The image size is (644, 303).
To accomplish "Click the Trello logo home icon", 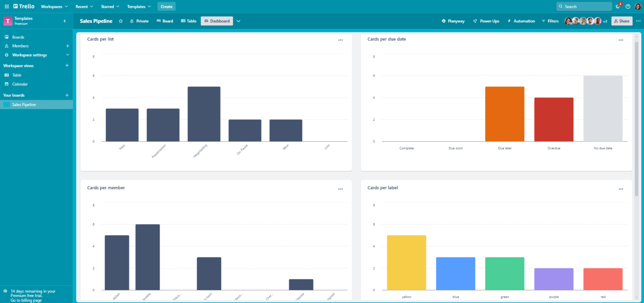I will 24,7.
